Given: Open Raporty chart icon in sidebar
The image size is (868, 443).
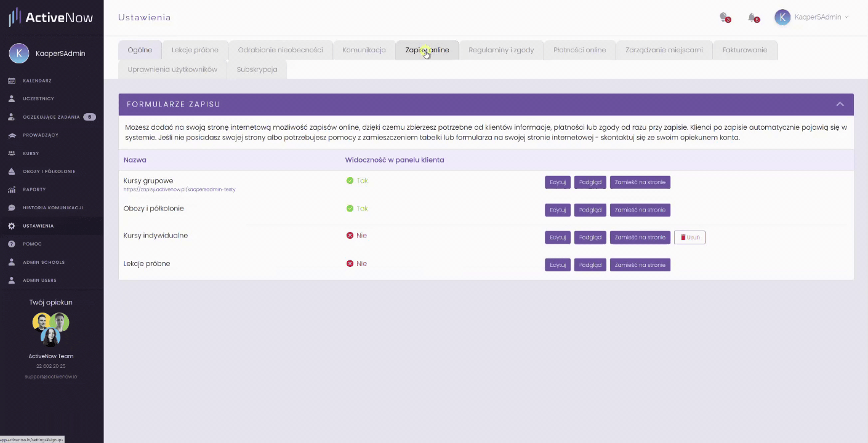Looking at the screenshot, I should click(12, 190).
